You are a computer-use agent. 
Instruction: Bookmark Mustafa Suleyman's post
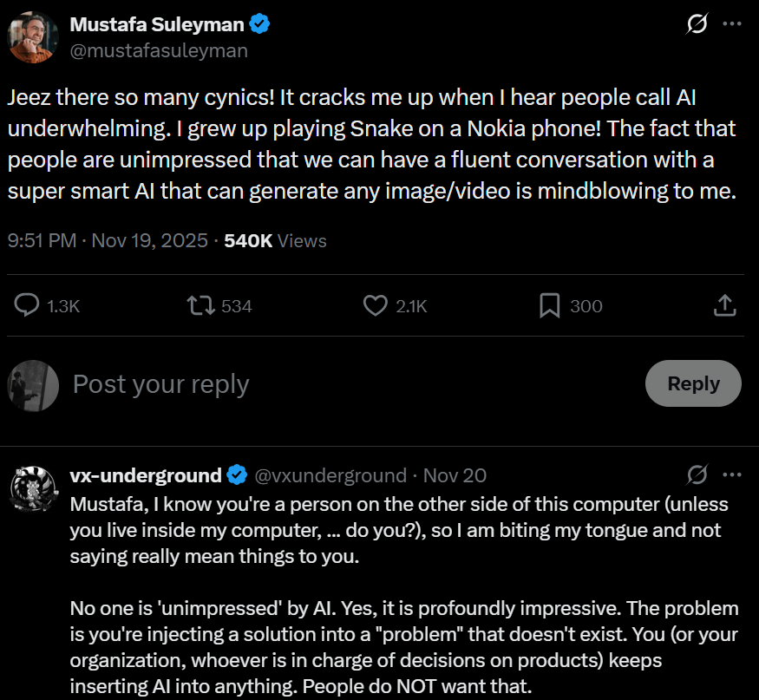pos(546,305)
